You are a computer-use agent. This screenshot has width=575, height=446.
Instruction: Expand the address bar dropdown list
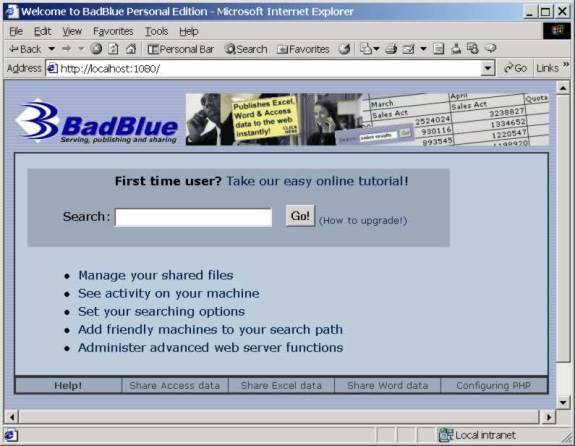click(x=488, y=69)
